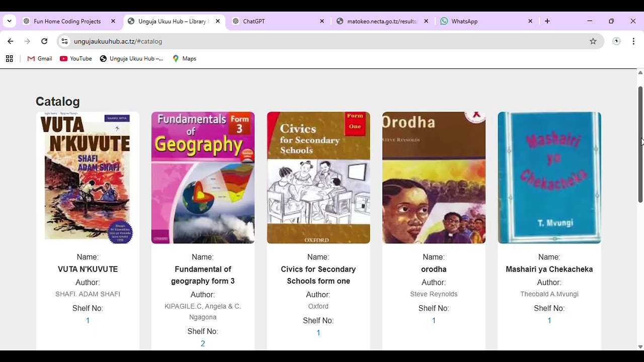Minimize the browser window
644x362 pixels.
pos(590,21)
